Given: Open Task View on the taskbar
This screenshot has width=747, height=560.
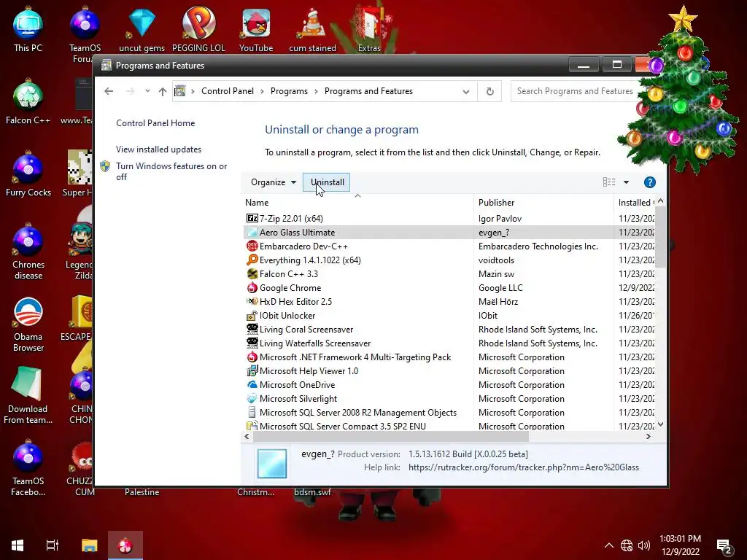Looking at the screenshot, I should pos(53,545).
